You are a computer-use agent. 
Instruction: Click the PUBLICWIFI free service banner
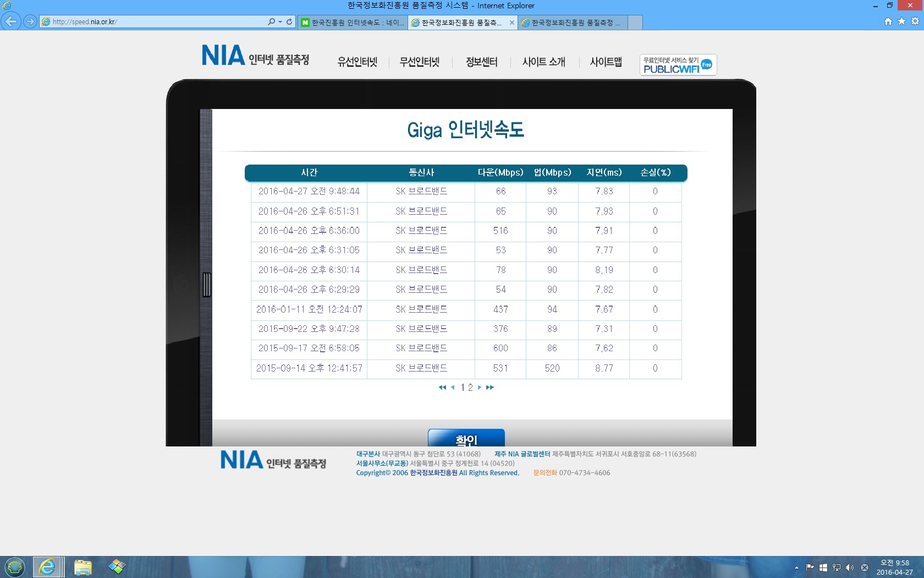tap(678, 65)
